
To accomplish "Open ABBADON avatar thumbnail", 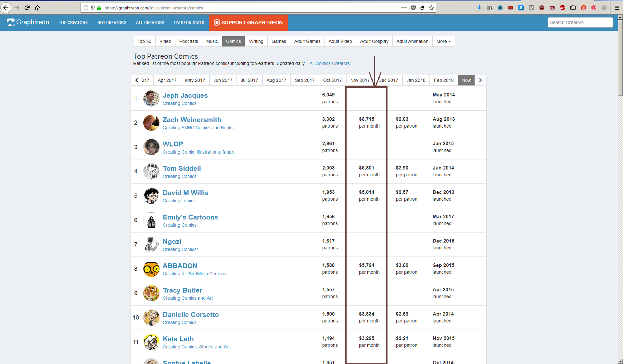I will pyautogui.click(x=151, y=269).
